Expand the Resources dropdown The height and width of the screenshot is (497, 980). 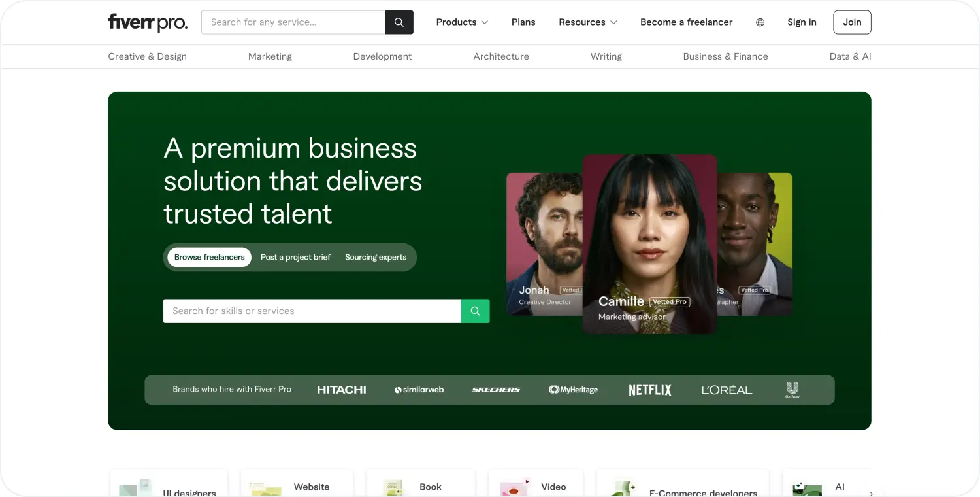pyautogui.click(x=588, y=22)
